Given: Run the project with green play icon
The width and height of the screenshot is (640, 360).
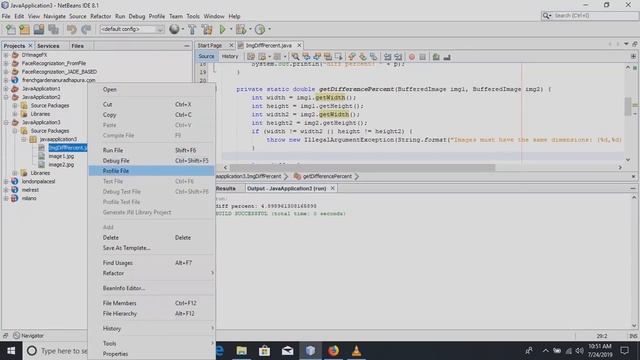Looking at the screenshot, I should coord(222,29).
